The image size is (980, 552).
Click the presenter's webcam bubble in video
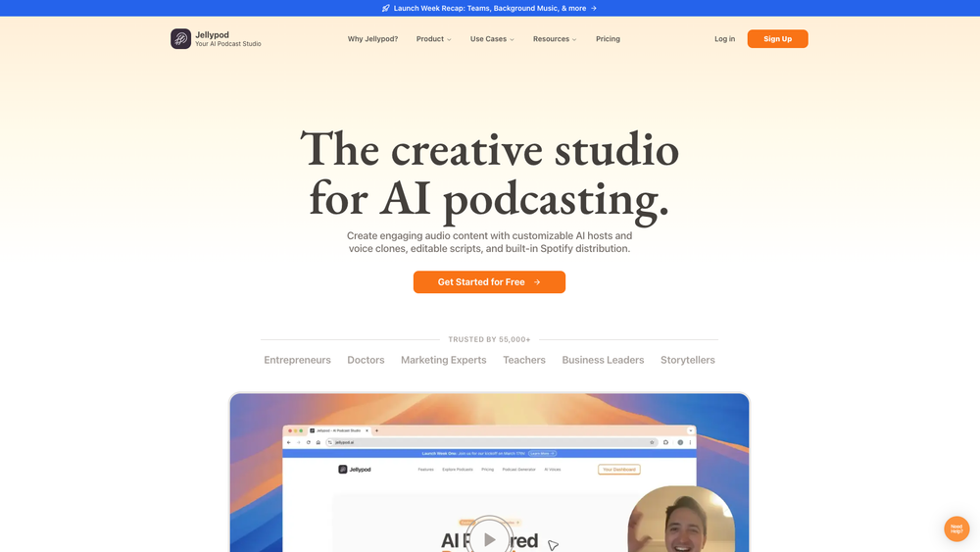(681, 519)
